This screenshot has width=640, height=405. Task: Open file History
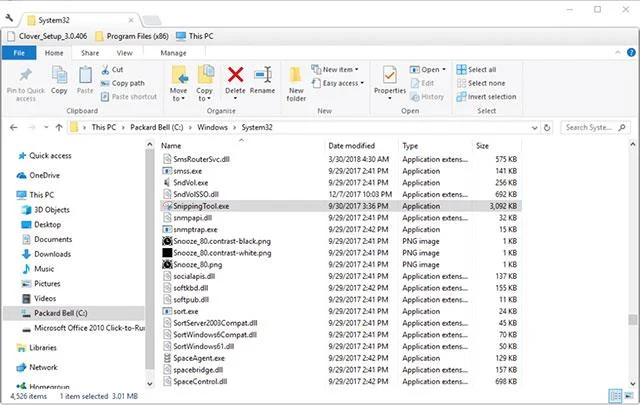[427, 96]
